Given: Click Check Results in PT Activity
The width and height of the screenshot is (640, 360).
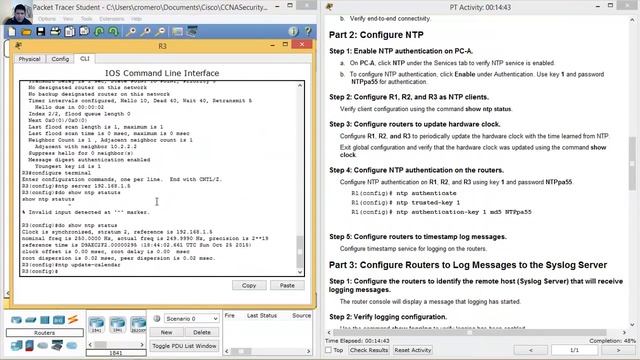Looking at the screenshot, I should (369, 350).
